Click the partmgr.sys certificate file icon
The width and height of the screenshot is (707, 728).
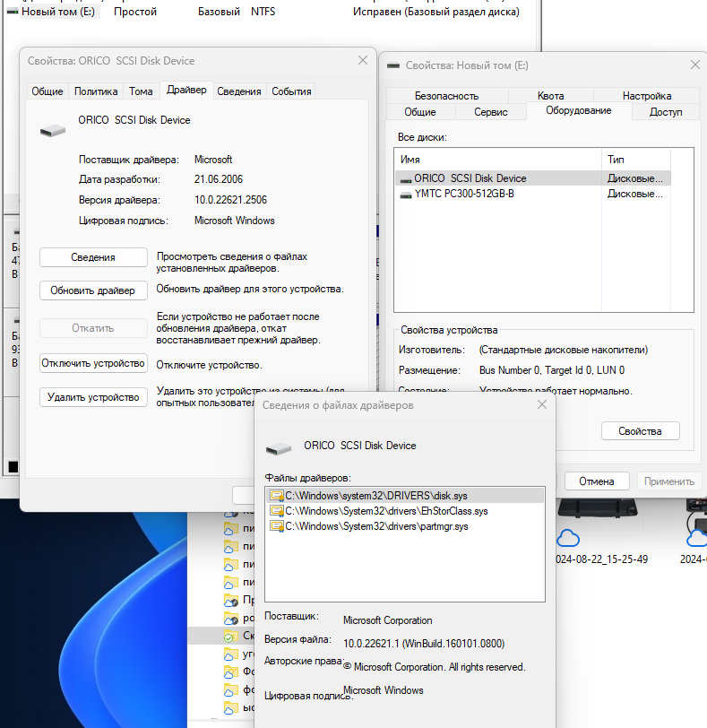coord(277,526)
